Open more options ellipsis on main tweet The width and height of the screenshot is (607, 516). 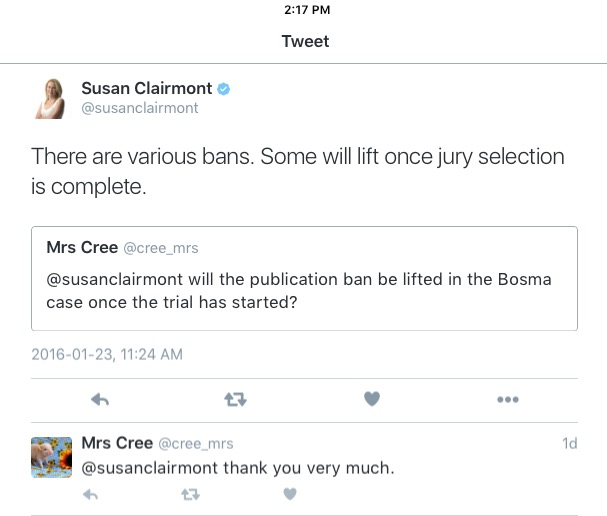coord(508,399)
